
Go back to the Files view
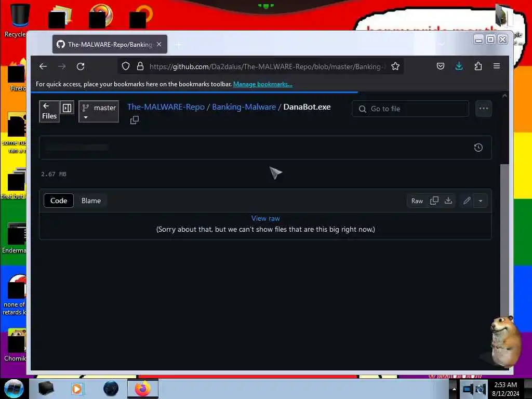point(49,111)
